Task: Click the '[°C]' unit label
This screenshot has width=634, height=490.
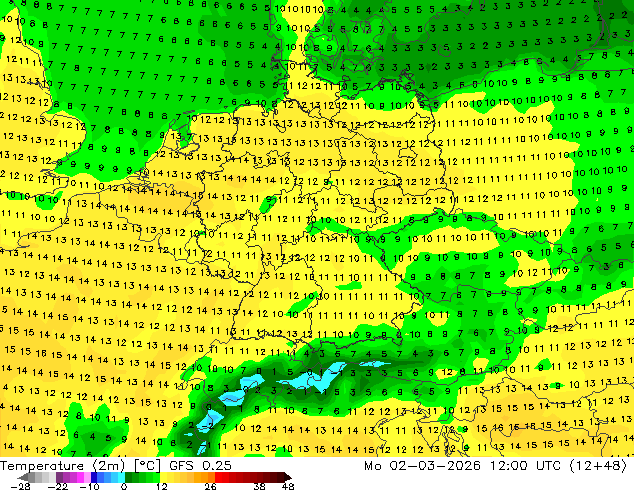Action: (x=147, y=466)
